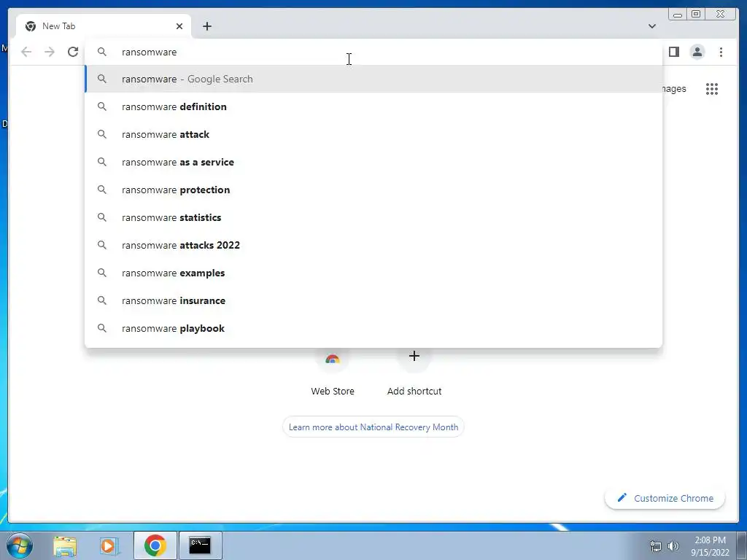
Task: Pick 'ransomware insurance' suggestion
Action: [373, 300]
